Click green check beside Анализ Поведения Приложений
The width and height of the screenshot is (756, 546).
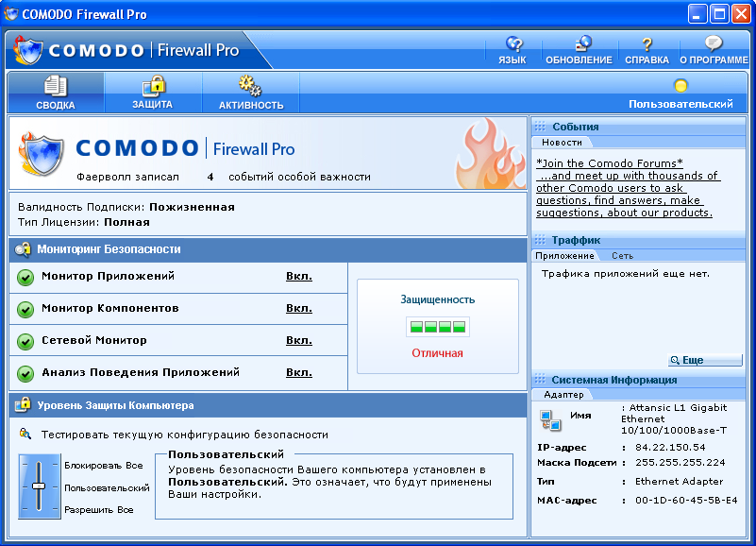click(25, 374)
